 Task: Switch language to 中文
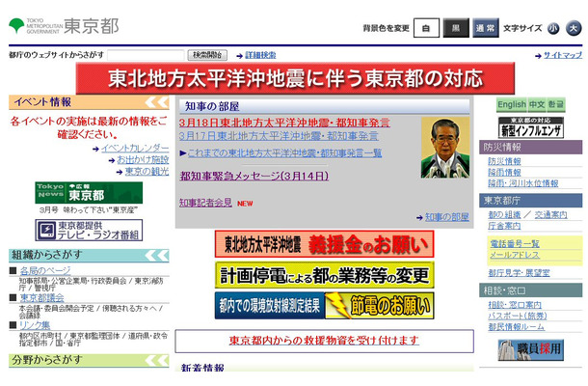[x=537, y=104]
